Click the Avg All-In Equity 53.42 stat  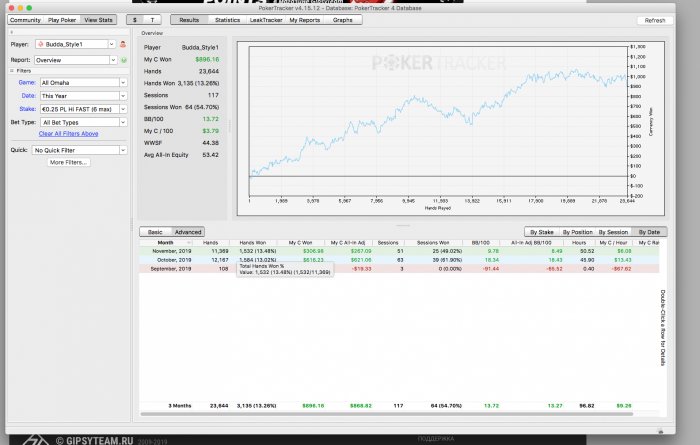click(181, 155)
